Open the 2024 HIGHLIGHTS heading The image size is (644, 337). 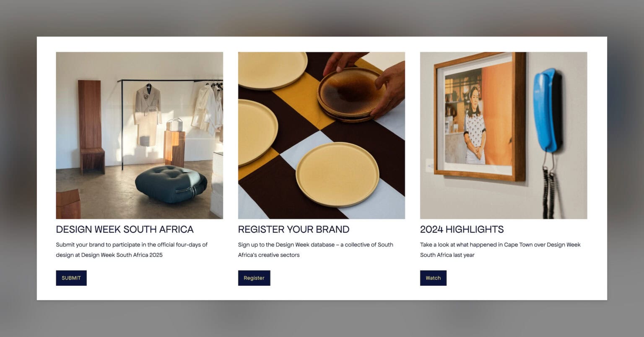pyautogui.click(x=462, y=229)
